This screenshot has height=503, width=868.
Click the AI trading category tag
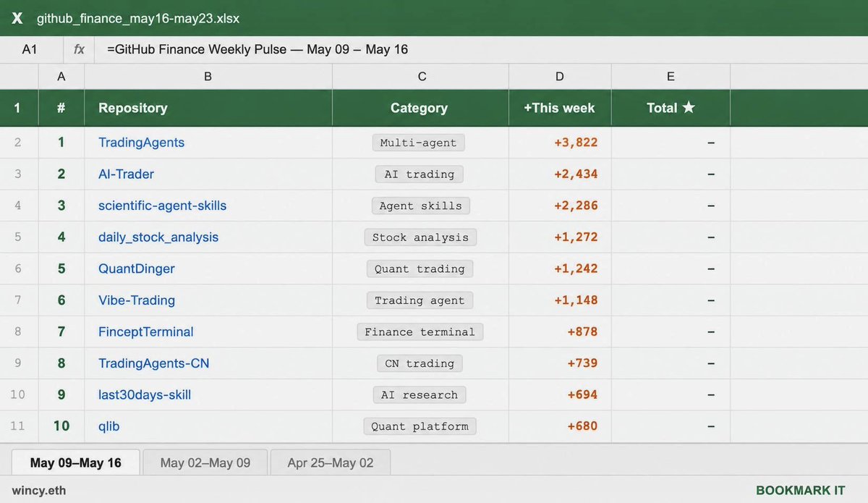click(x=420, y=174)
